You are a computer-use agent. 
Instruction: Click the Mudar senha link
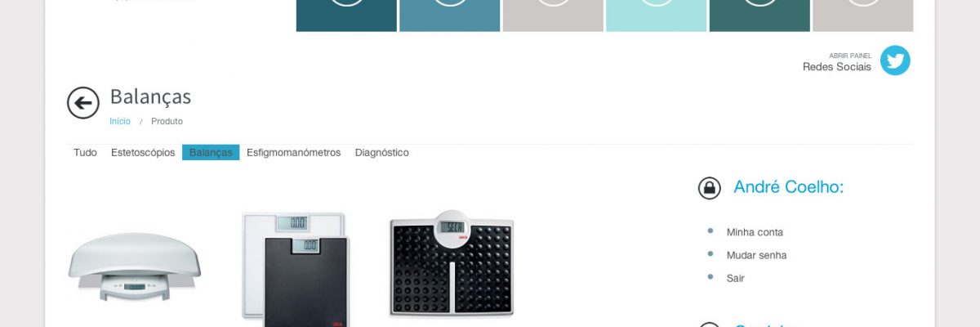pyautogui.click(x=757, y=255)
